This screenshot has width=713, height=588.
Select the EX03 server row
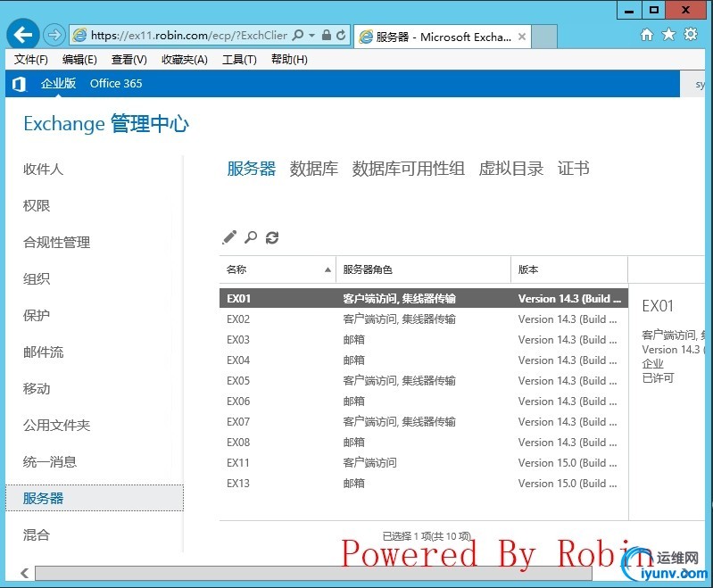tap(424, 340)
